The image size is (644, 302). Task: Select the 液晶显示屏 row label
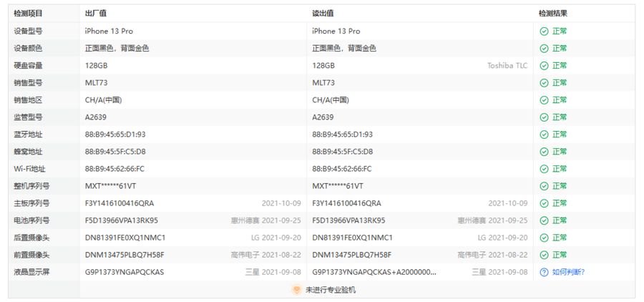point(31,273)
